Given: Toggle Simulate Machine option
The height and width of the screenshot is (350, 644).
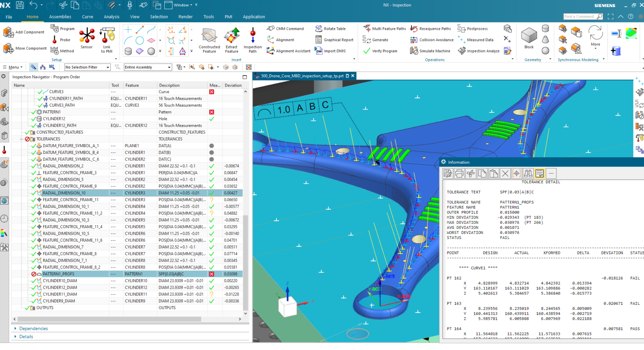Looking at the screenshot, I should [x=431, y=51].
